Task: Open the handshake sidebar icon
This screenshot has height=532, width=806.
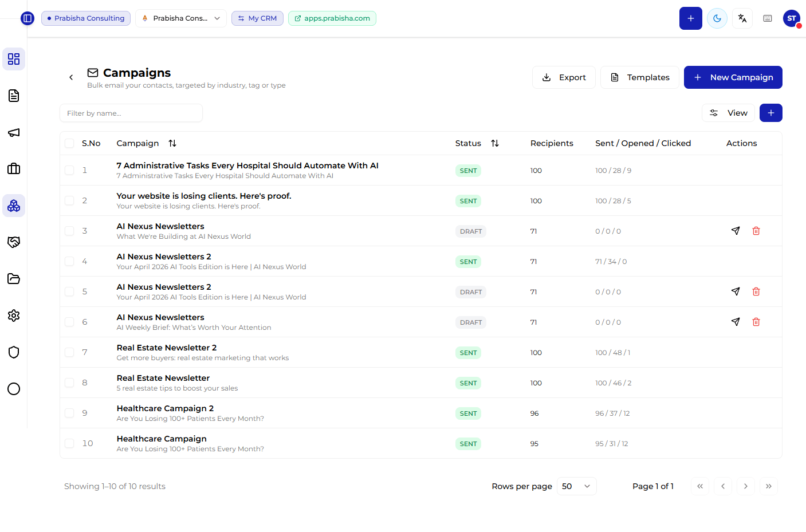Action: [14, 242]
